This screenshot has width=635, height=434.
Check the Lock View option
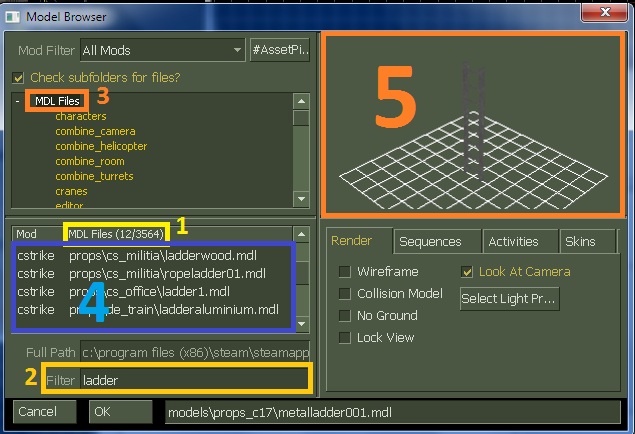click(x=345, y=338)
